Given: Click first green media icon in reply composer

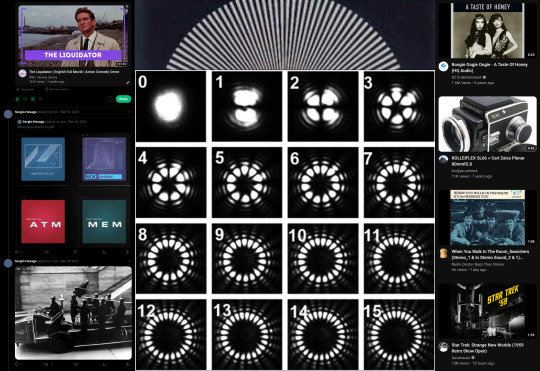Looking at the screenshot, I should tap(17, 99).
